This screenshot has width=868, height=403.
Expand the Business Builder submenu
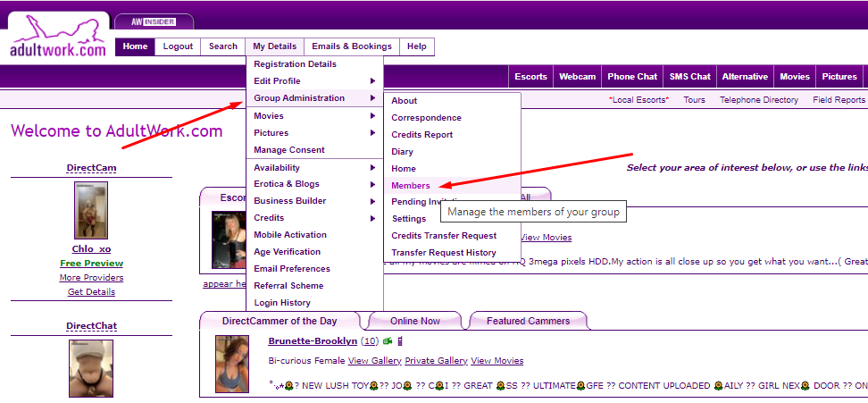pos(314,201)
